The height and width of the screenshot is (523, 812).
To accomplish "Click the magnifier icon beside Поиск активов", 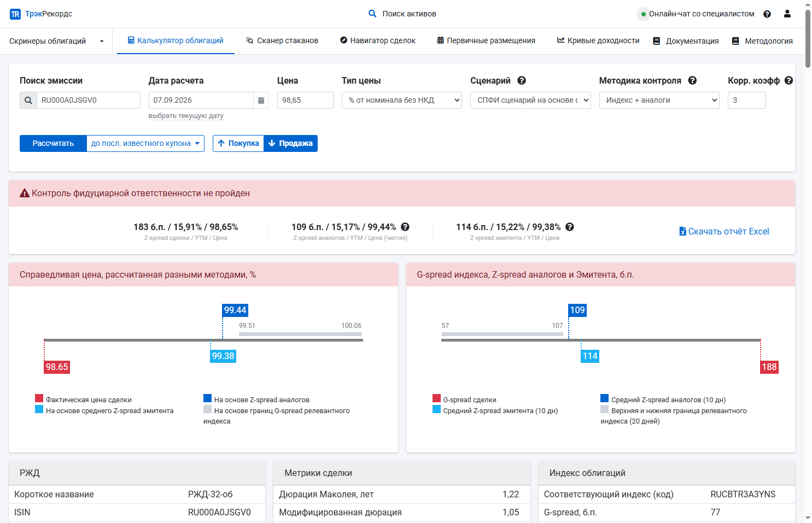I will (x=372, y=14).
